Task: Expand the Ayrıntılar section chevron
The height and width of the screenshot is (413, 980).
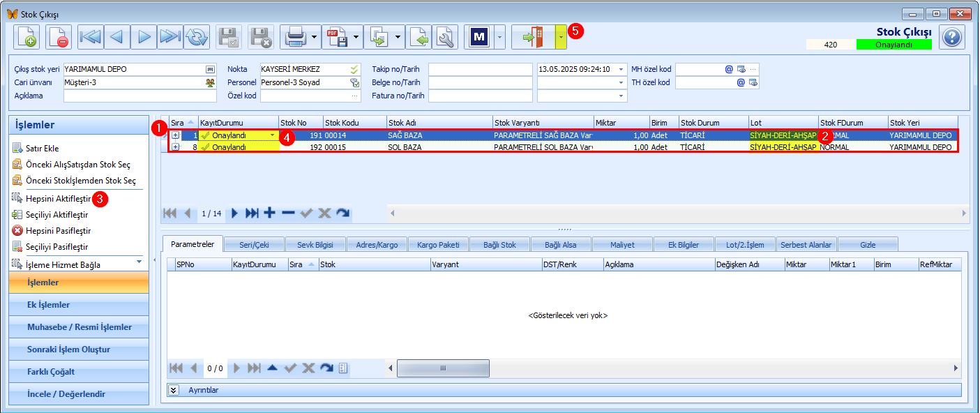Action: click(174, 390)
